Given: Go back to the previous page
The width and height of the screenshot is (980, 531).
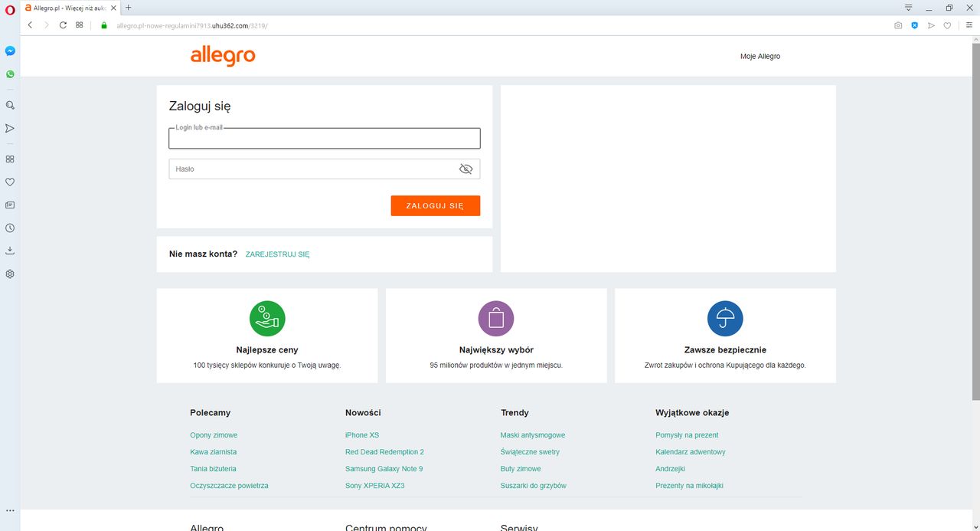Looking at the screenshot, I should (x=30, y=25).
